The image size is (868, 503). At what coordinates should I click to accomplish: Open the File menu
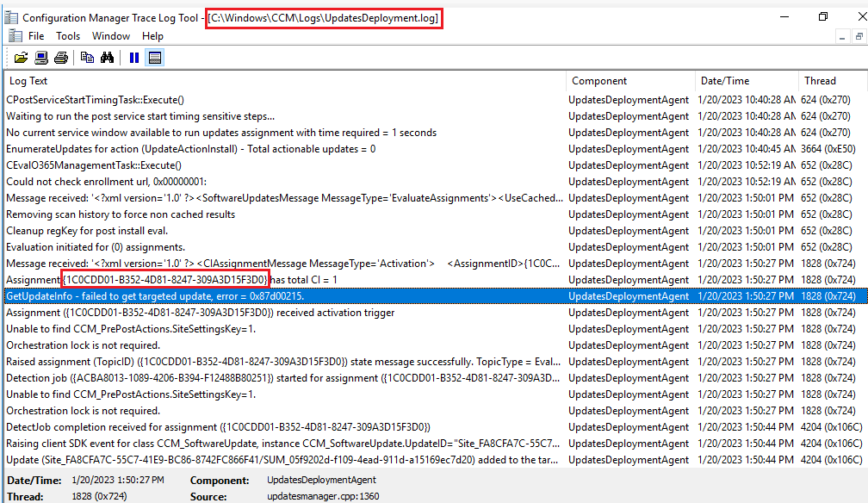(x=36, y=36)
